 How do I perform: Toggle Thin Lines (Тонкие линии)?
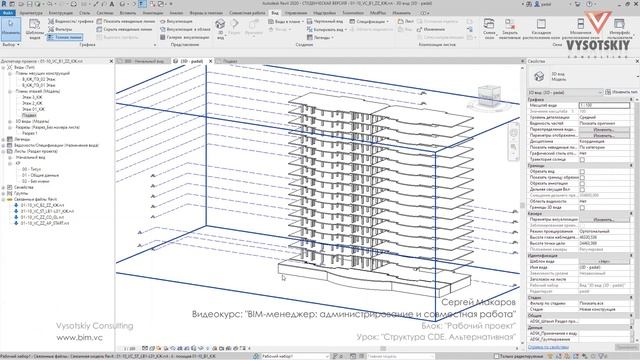coord(65,37)
